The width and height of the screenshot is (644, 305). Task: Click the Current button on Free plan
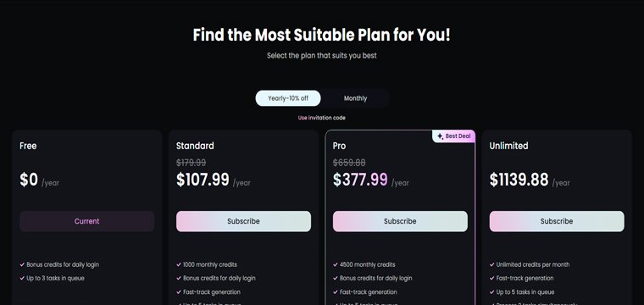[x=87, y=221]
